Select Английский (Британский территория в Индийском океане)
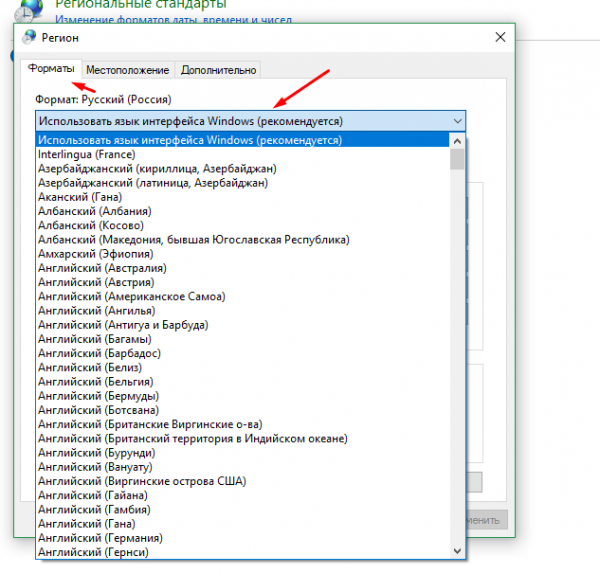The width and height of the screenshot is (600, 574). [243, 439]
